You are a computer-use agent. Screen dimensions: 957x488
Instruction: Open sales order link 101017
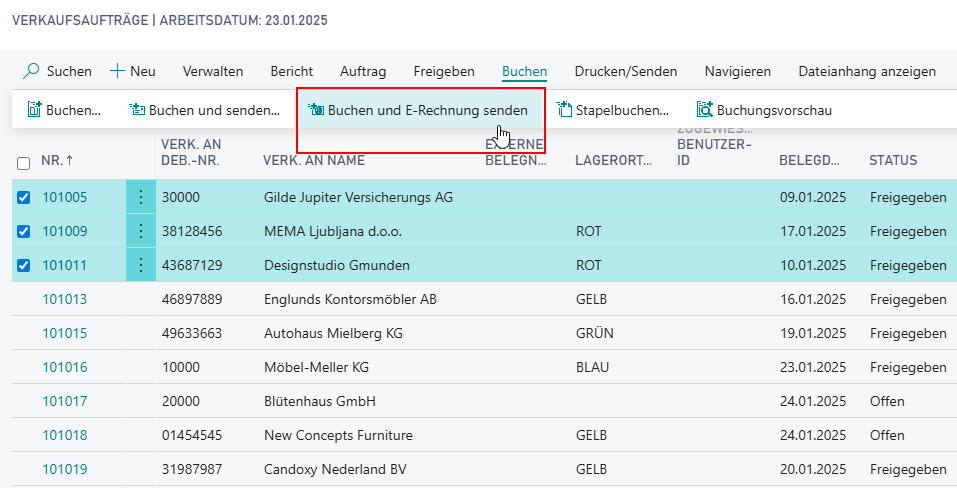64,401
